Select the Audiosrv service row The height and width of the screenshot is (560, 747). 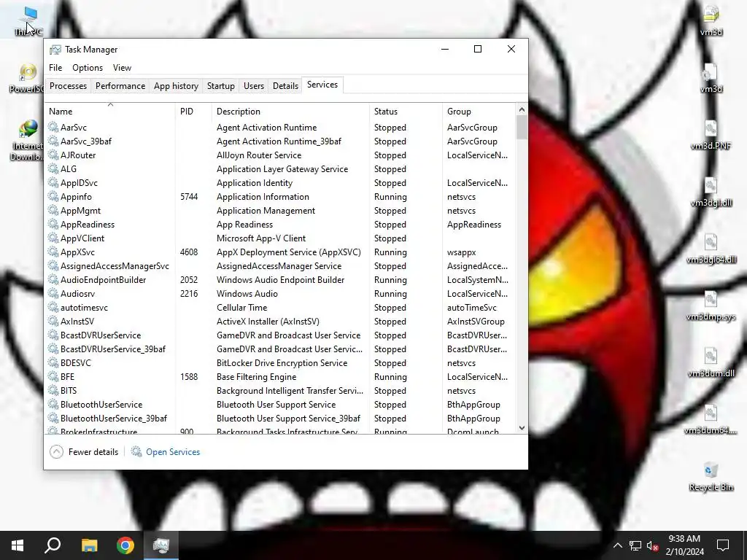280,294
